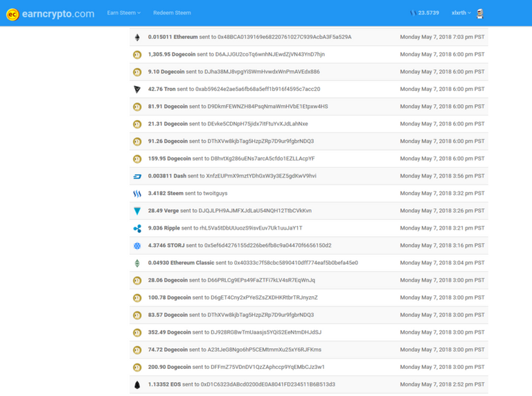Click the Dash icon beside 0.003811 Dash
The image size is (532, 396).
(x=137, y=176)
